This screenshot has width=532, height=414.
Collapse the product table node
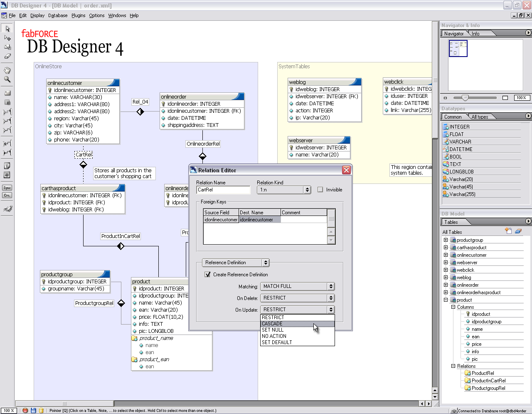(x=446, y=300)
